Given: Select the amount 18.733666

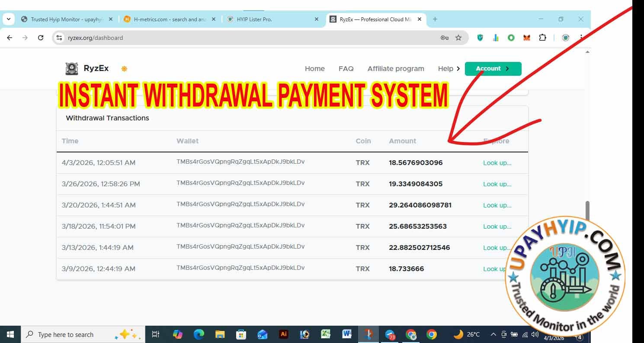Looking at the screenshot, I should tap(406, 269).
